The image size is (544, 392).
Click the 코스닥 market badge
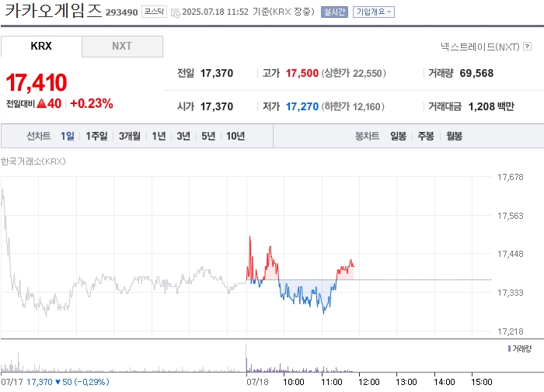click(155, 12)
